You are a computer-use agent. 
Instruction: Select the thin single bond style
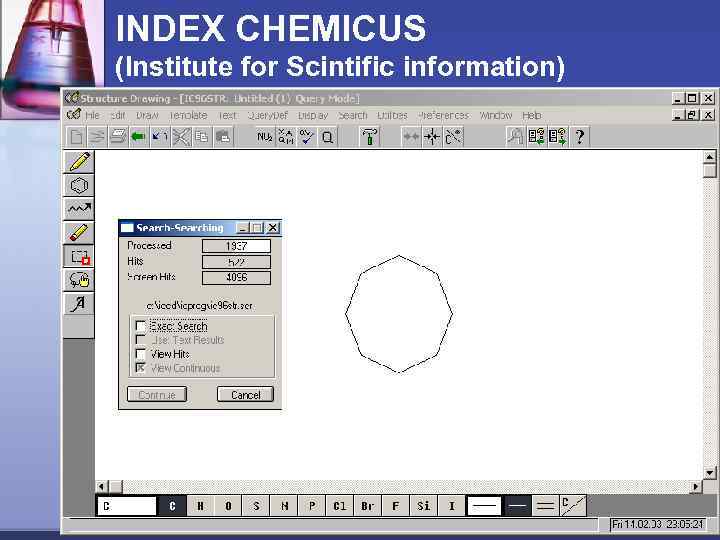(x=484, y=506)
